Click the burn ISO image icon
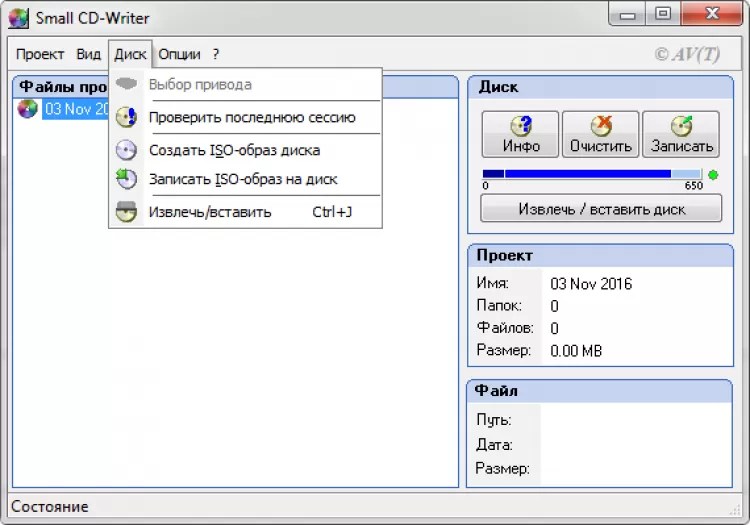This screenshot has width=750, height=525. 127,179
